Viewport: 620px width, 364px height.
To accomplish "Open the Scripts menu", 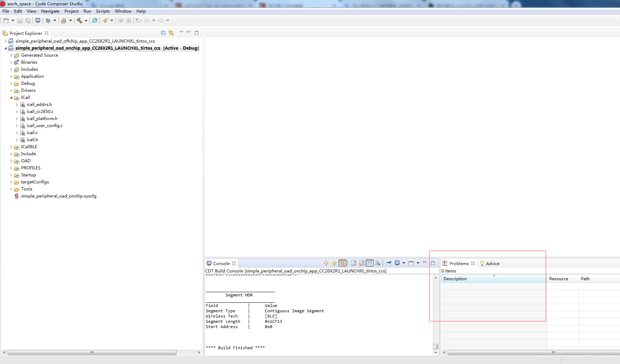I will tap(103, 11).
